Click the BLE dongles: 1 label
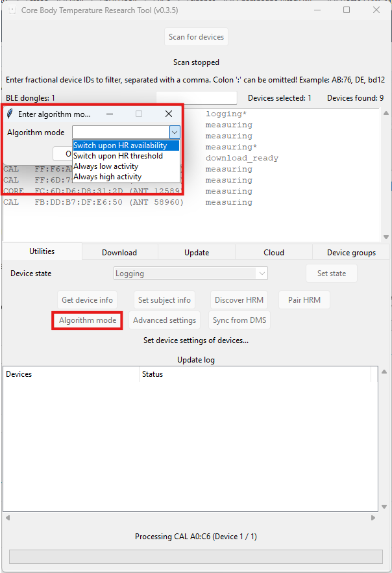Image resolution: width=392 pixels, height=573 pixels. point(31,98)
